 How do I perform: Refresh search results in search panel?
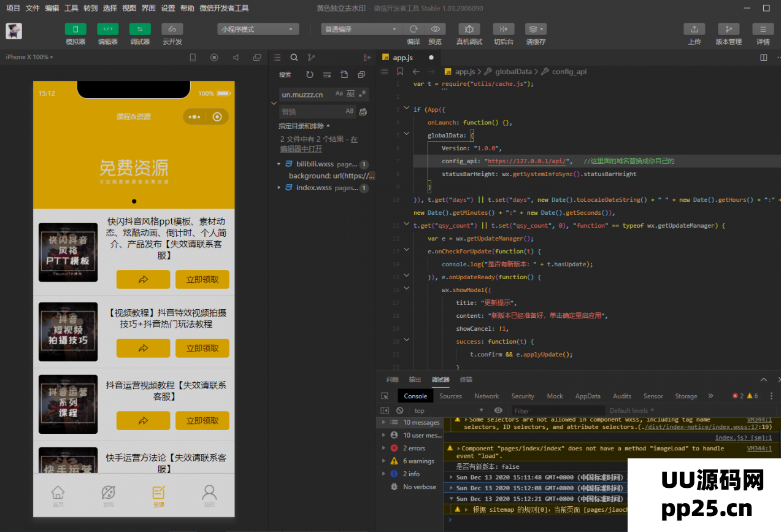click(310, 75)
